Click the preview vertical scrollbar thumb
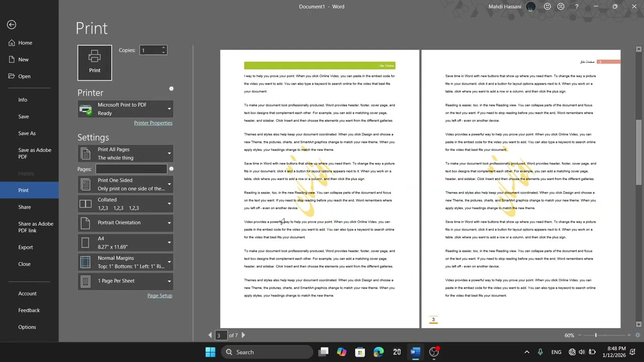Image resolution: width=644 pixels, height=362 pixels. pyautogui.click(x=639, y=152)
